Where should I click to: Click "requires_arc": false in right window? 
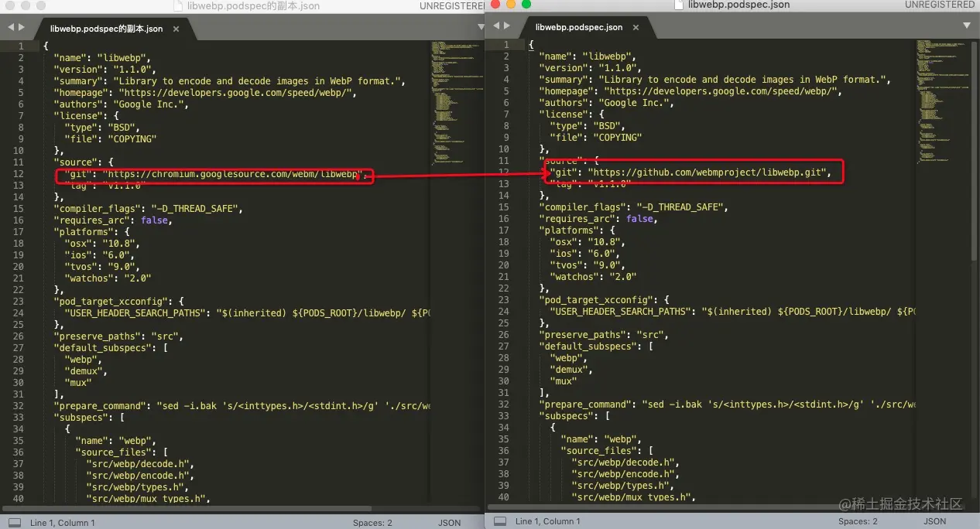[x=598, y=218]
